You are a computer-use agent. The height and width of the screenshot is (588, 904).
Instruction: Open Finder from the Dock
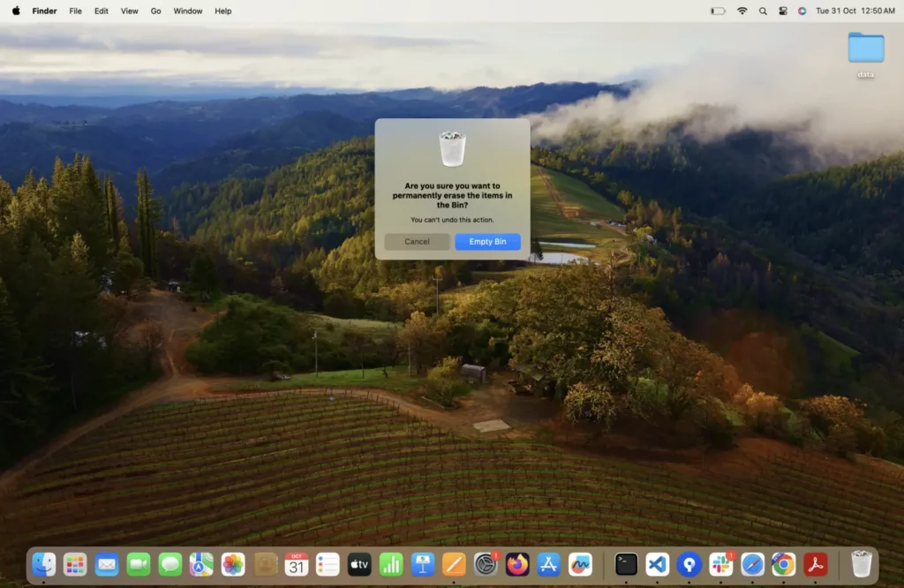point(43,564)
